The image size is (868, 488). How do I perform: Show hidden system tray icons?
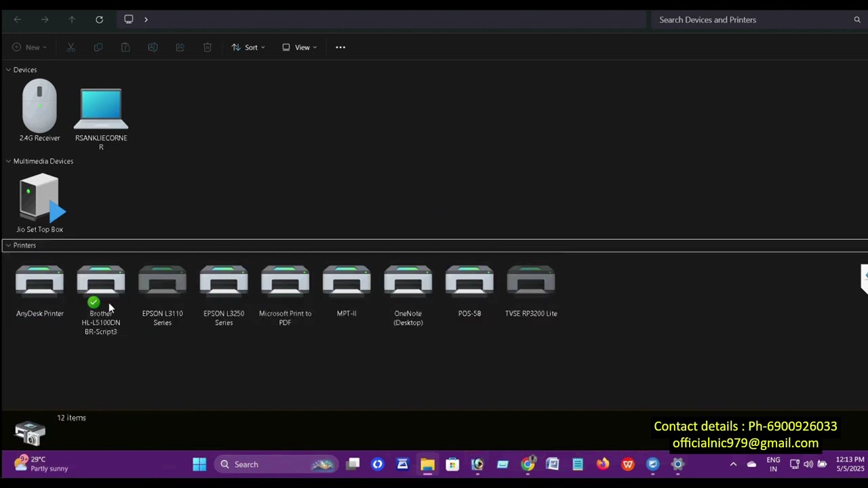pyautogui.click(x=733, y=464)
